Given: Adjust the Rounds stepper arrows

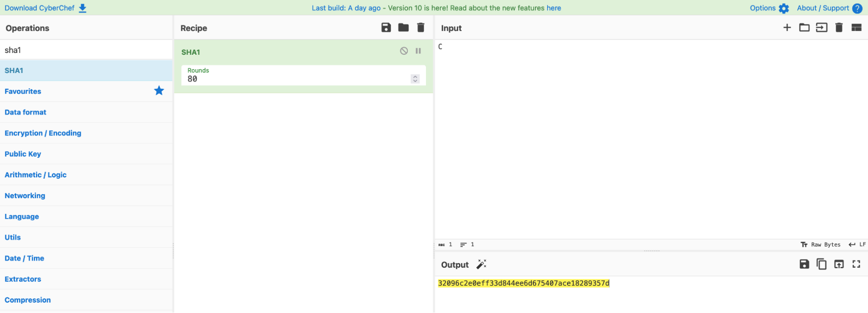Looking at the screenshot, I should tap(415, 79).
